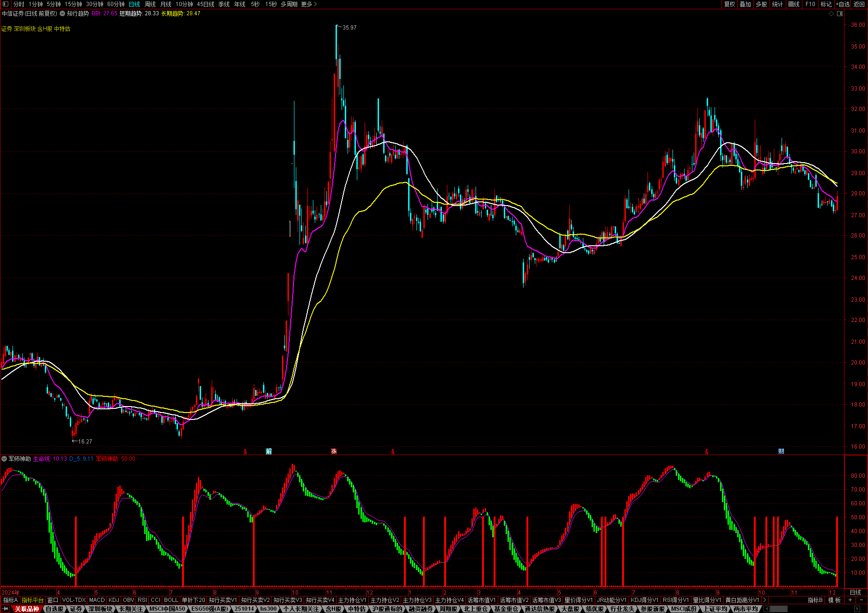Open the 军师神助 indicator dropdown arrow

pyautogui.click(x=4, y=459)
